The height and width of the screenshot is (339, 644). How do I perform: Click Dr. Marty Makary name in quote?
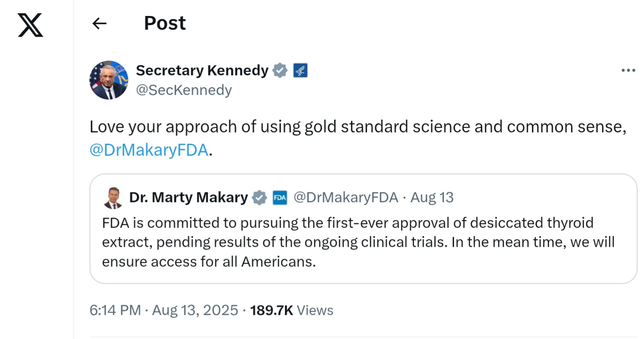[188, 198]
